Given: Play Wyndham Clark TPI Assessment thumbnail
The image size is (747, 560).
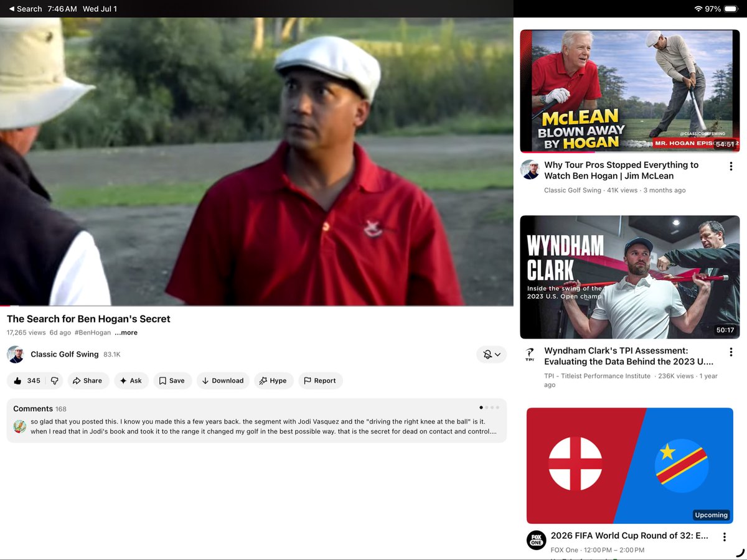Looking at the screenshot, I should [630, 277].
